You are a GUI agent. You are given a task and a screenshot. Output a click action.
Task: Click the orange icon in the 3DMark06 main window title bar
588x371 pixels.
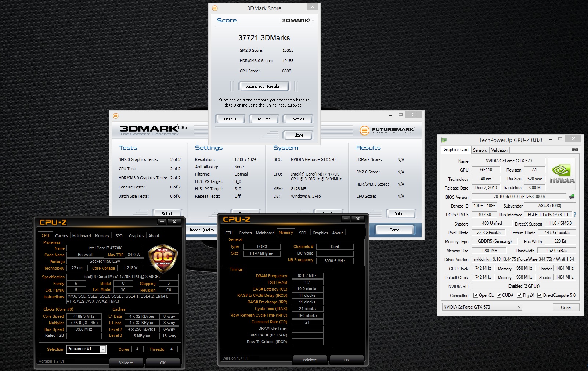(116, 116)
